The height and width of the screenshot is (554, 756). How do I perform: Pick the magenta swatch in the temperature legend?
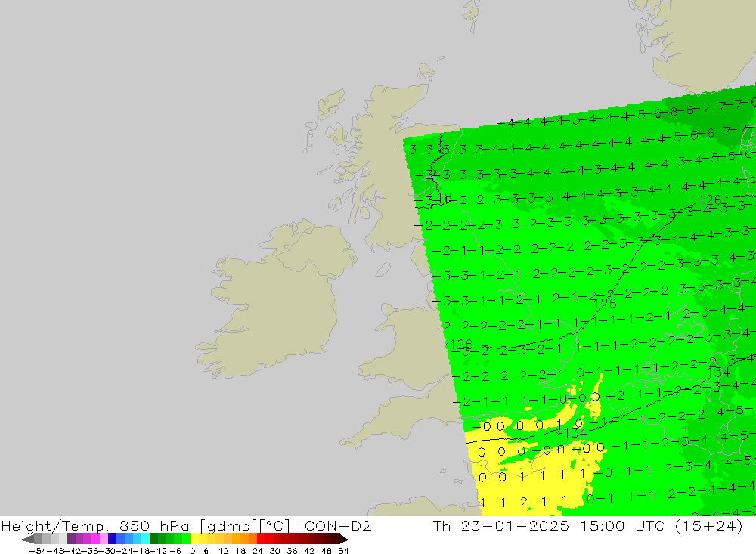[95, 539]
